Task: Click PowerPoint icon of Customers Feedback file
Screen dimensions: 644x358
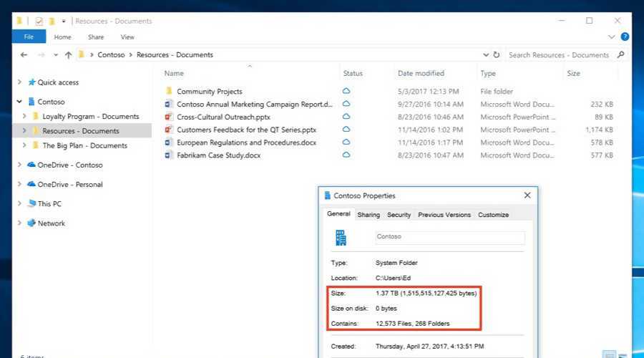Action: pos(168,130)
